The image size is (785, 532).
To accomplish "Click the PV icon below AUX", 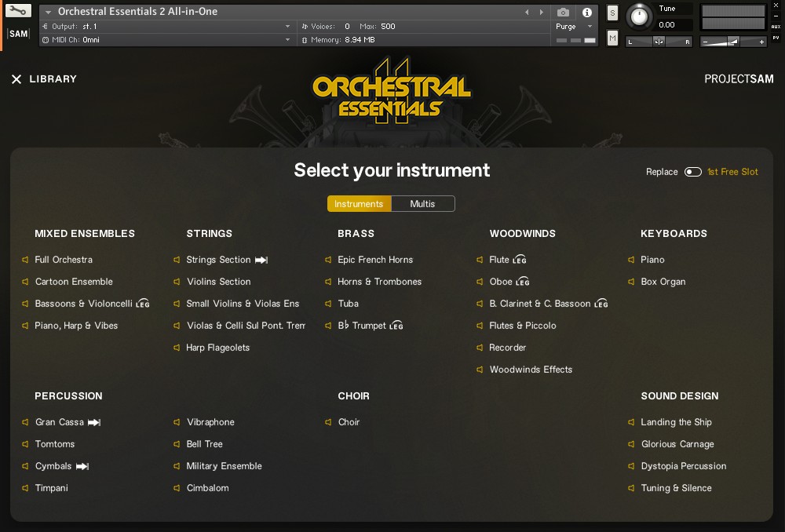I will pyautogui.click(x=776, y=38).
